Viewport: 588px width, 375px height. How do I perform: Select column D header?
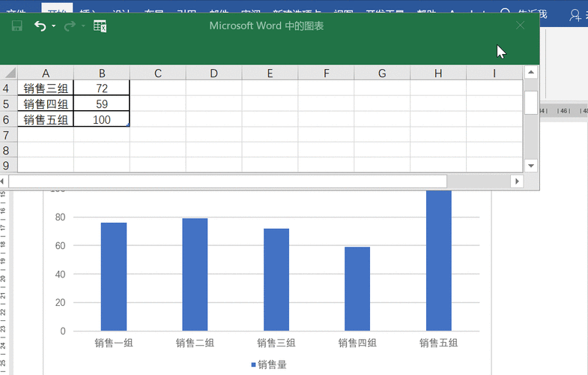(213, 73)
